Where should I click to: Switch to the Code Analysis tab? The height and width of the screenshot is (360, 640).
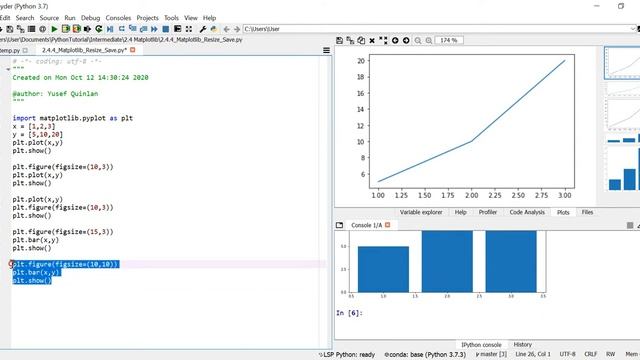(527, 212)
